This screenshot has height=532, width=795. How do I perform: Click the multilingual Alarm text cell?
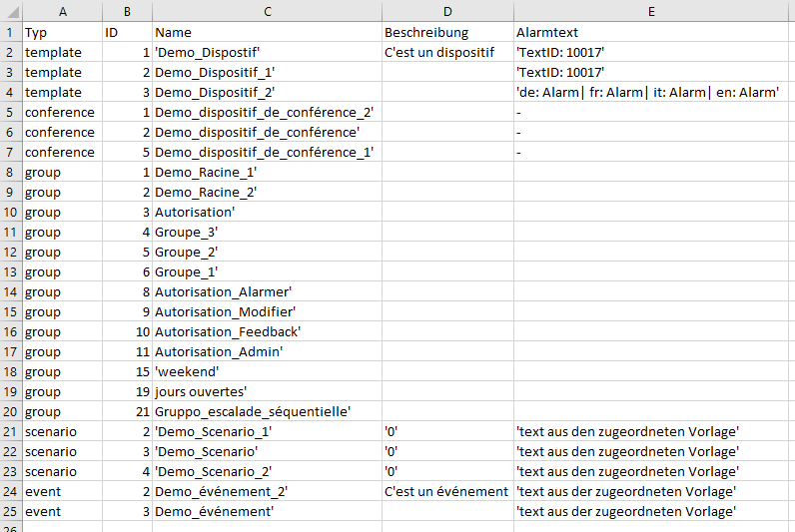tap(651, 92)
